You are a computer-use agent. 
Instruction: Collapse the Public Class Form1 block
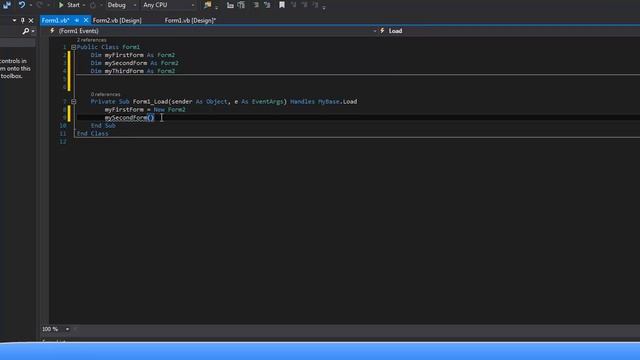73,47
